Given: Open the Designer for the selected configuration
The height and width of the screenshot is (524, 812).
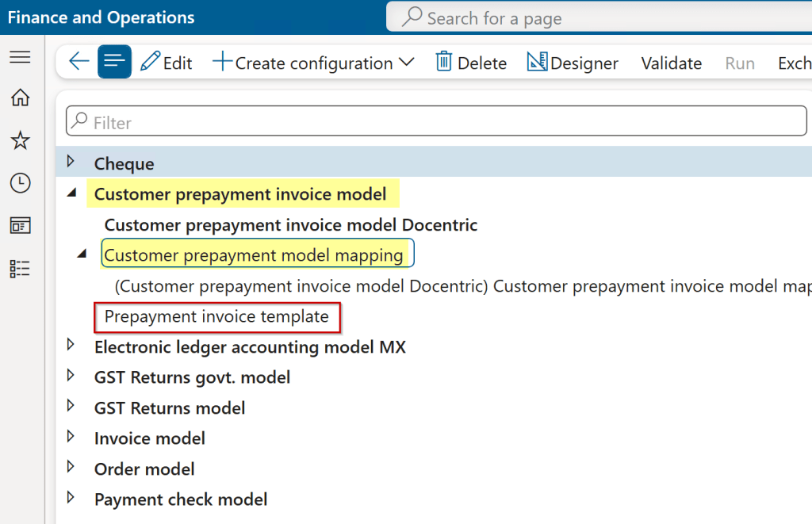Looking at the screenshot, I should (573, 62).
